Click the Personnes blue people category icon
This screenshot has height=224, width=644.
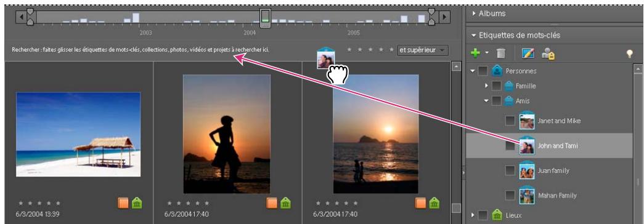[x=497, y=71]
